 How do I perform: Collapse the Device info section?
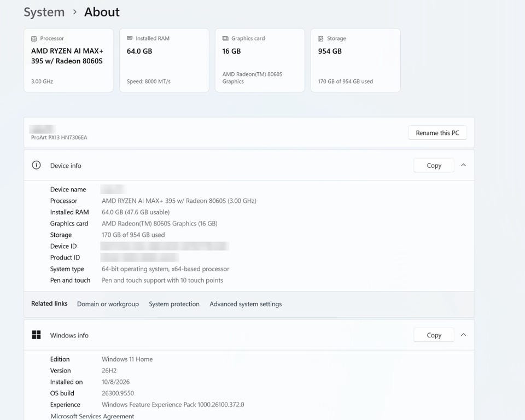pyautogui.click(x=463, y=165)
